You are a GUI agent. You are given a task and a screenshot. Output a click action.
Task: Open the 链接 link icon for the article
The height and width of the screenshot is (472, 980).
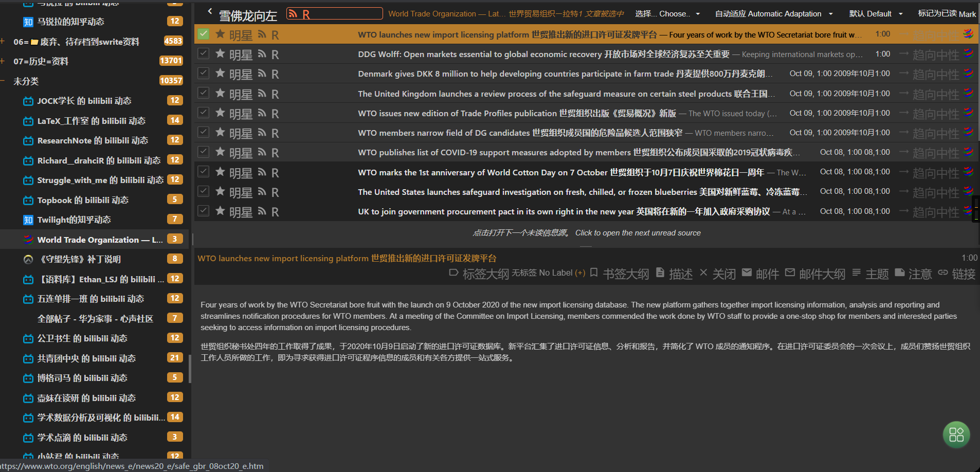click(943, 273)
